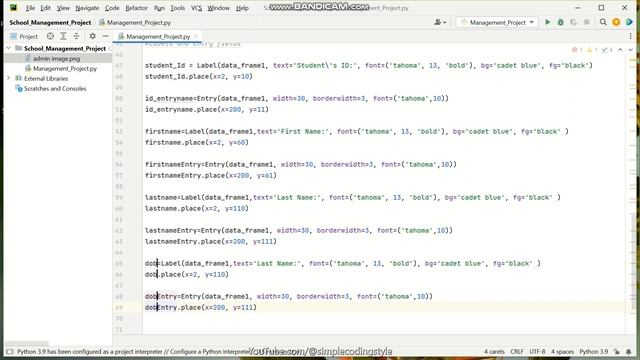Go to previous highlighted error arrow
Viewport: 640px width, 360px height.
tap(620, 50)
